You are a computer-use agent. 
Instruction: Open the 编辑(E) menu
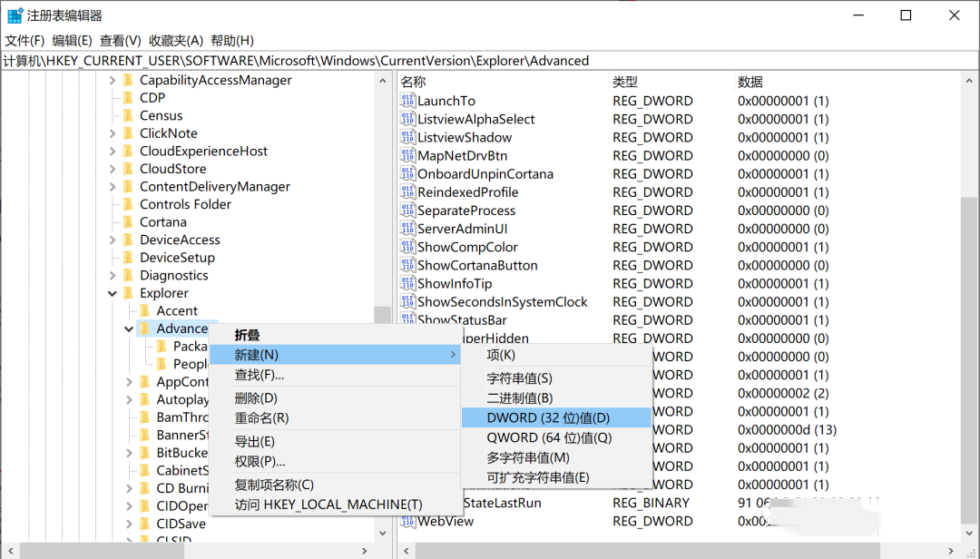[x=72, y=41]
